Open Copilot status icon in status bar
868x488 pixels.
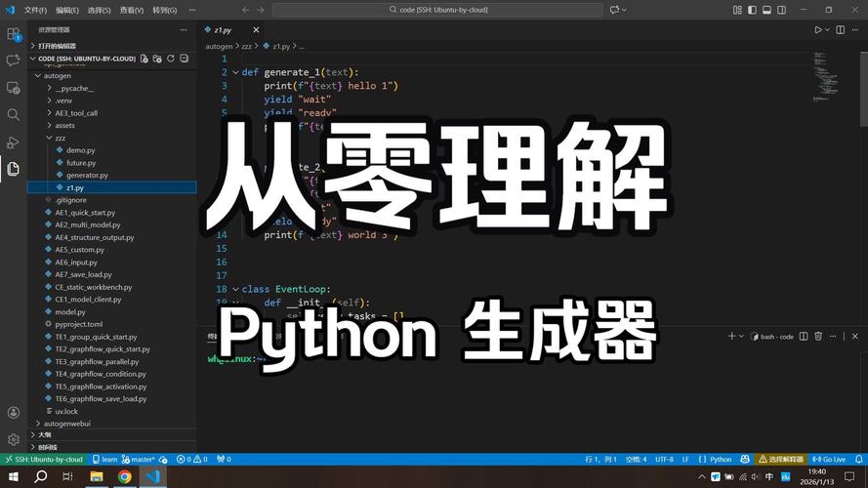click(745, 460)
